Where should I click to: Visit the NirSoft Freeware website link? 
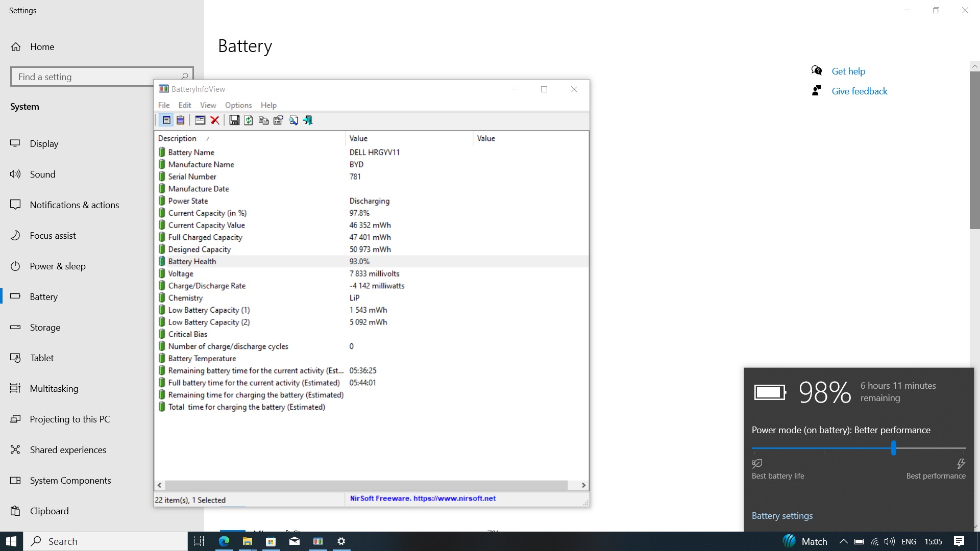pos(423,498)
